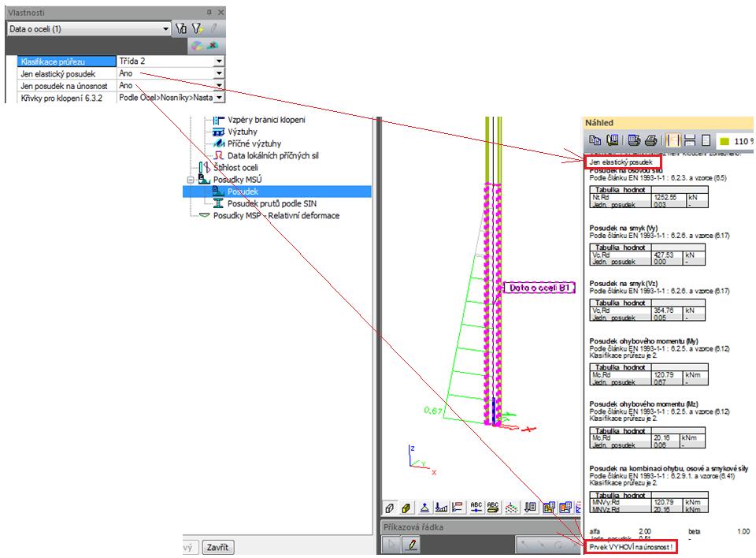Click the 0.67 result value in the model view
Screen dimensions: 756x558
[433, 411]
